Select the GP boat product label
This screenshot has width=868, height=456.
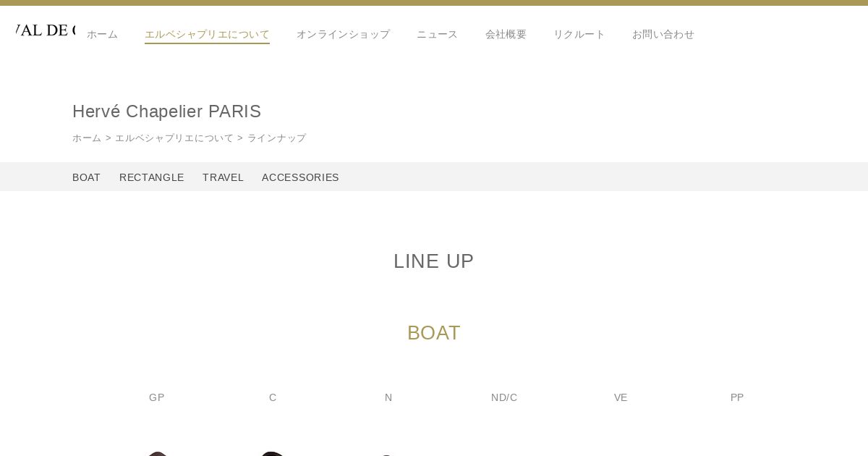click(x=157, y=397)
